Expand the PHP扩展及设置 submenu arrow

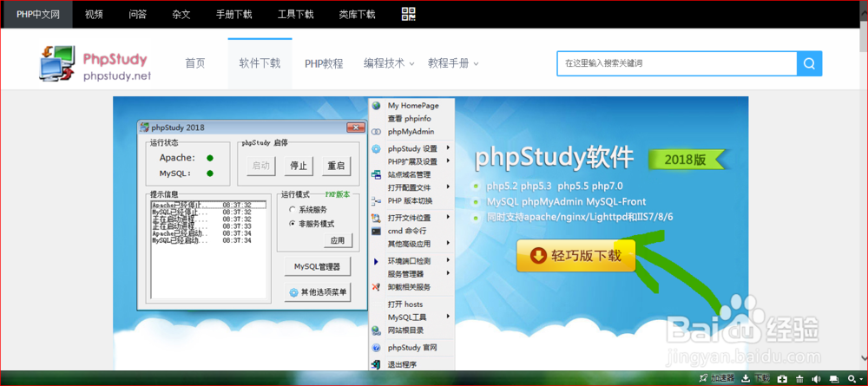click(448, 161)
